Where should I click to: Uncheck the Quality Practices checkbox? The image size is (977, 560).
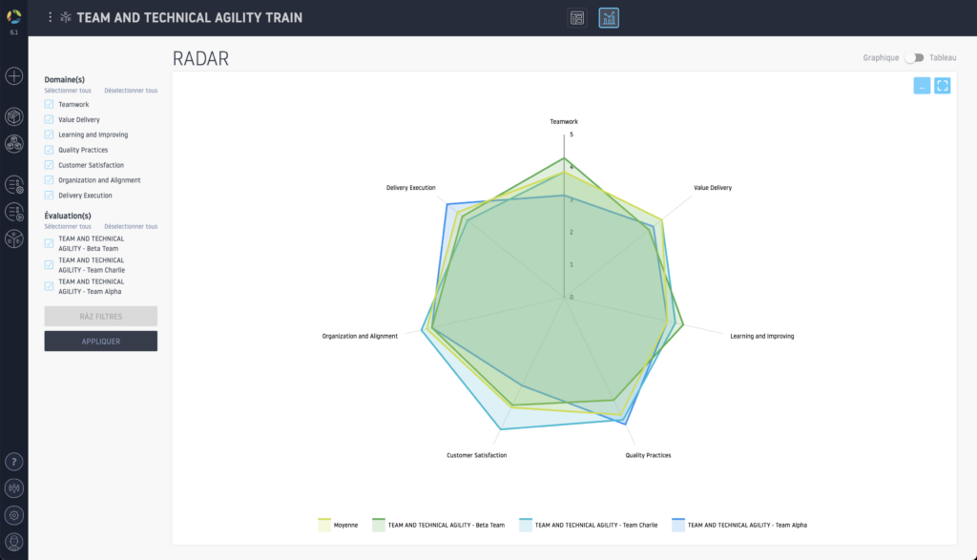coord(49,150)
